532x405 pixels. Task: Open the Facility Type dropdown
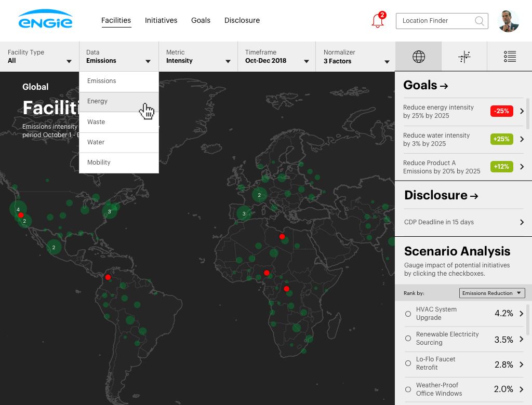pyautogui.click(x=39, y=57)
